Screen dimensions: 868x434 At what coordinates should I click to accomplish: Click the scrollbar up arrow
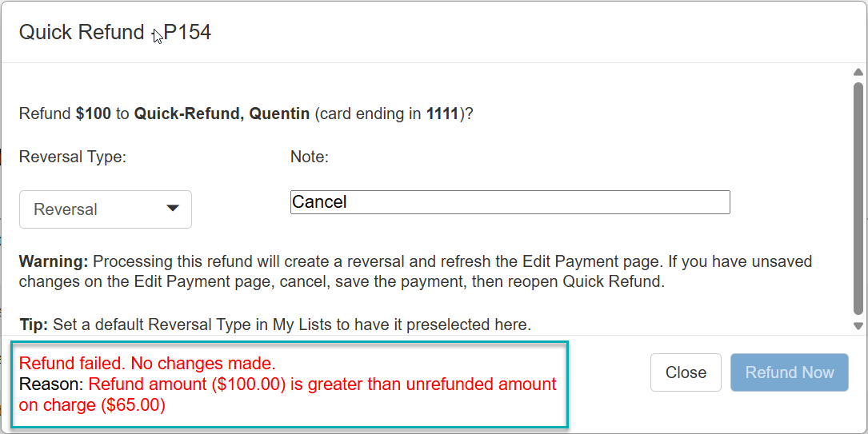(x=858, y=73)
